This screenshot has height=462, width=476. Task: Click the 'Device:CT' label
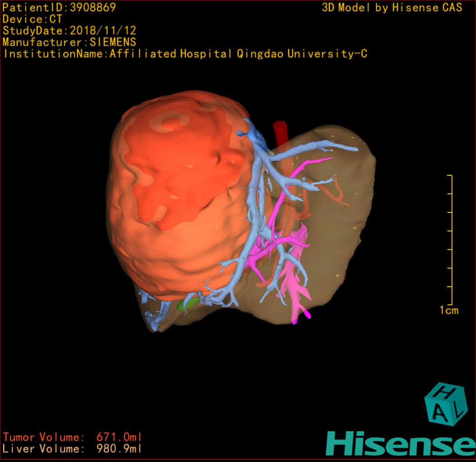[x=32, y=19]
